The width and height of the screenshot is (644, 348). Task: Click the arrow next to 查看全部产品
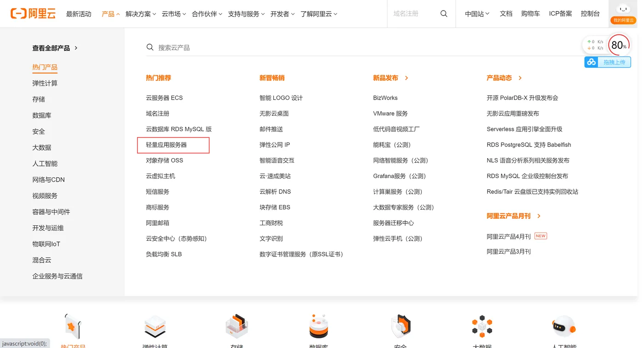[x=76, y=48]
